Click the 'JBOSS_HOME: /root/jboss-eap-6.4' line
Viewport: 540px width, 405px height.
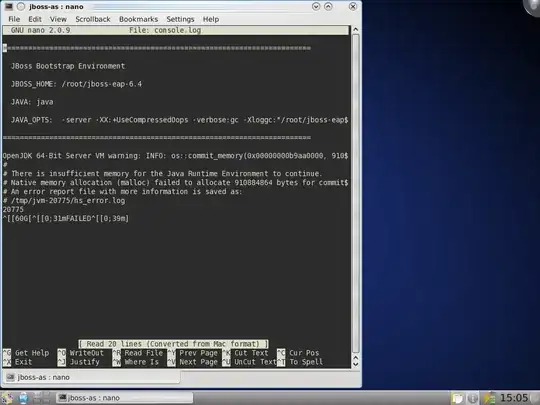click(x=76, y=84)
